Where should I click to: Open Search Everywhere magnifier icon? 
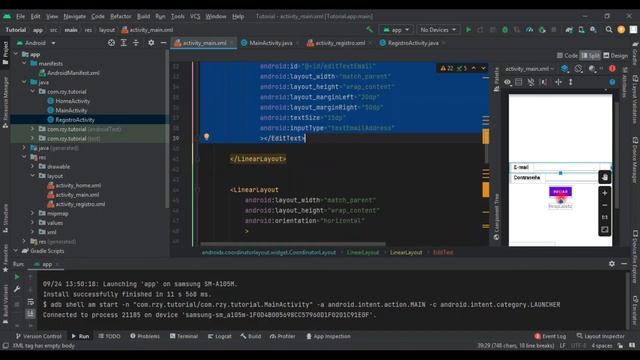coord(609,30)
